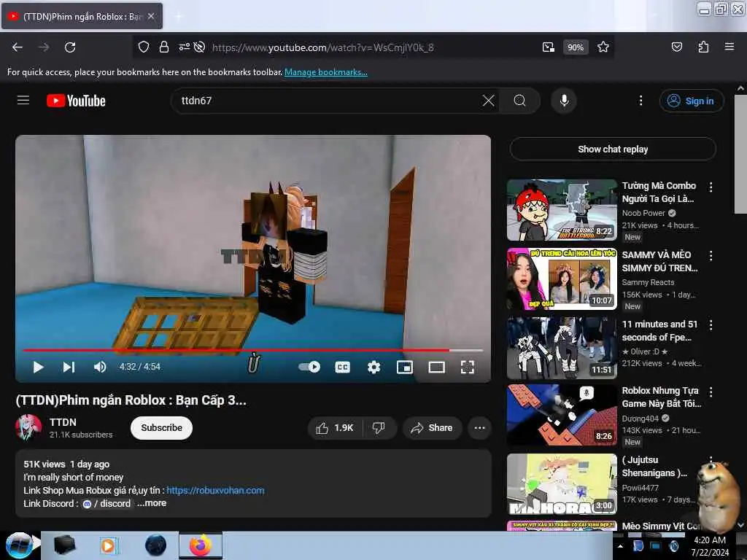
Task: Clear the search query with X
Action: click(488, 101)
